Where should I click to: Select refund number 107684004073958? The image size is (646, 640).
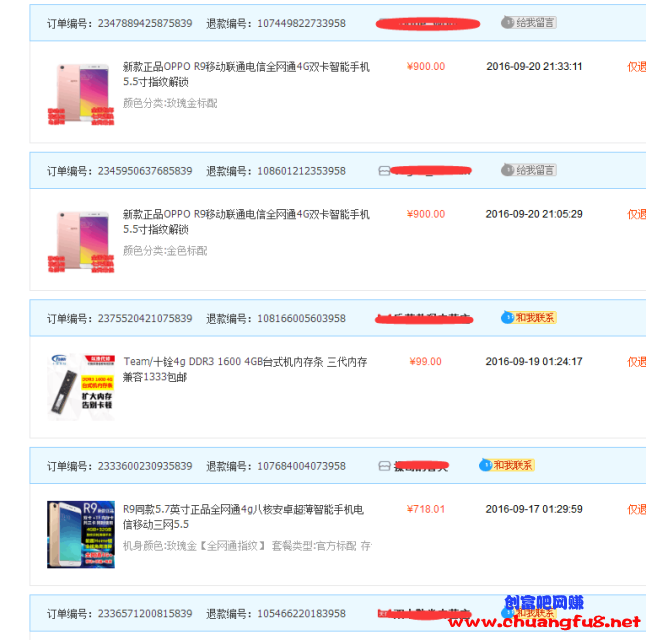[x=301, y=466]
